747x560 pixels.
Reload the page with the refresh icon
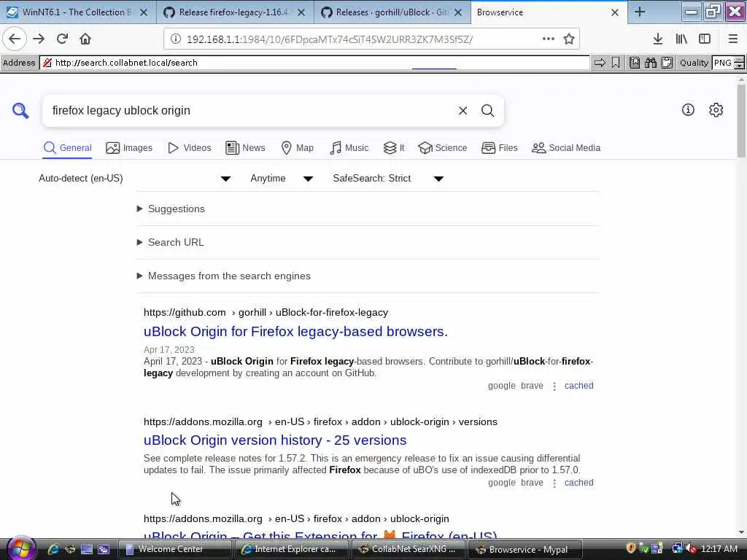(x=63, y=39)
